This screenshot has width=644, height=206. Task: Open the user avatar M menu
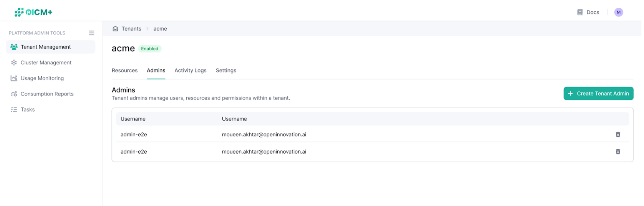[619, 12]
